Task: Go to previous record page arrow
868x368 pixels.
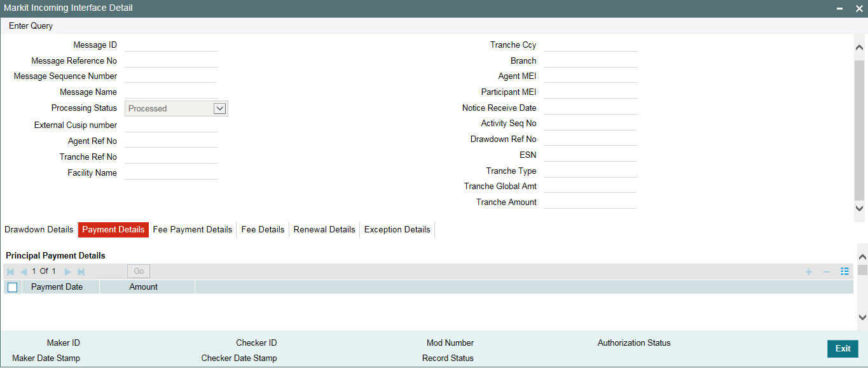Action: [24, 271]
